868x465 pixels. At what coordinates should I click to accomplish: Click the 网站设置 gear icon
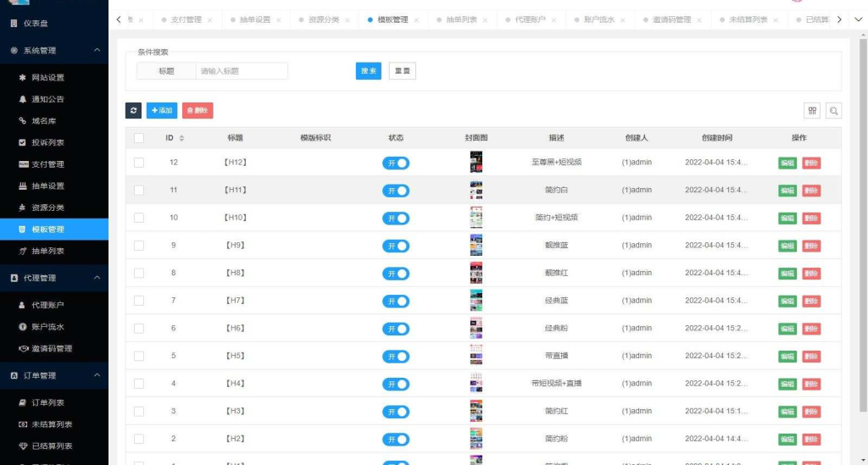22,77
